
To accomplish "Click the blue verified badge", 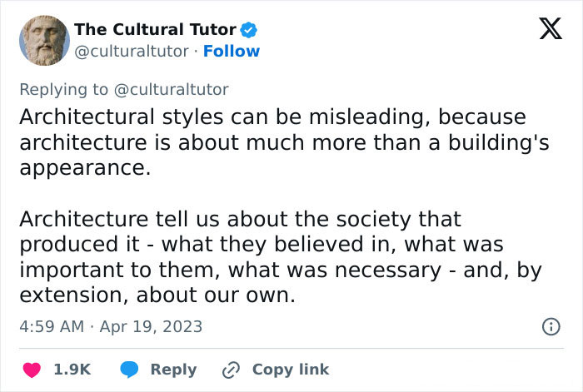I will tap(249, 30).
